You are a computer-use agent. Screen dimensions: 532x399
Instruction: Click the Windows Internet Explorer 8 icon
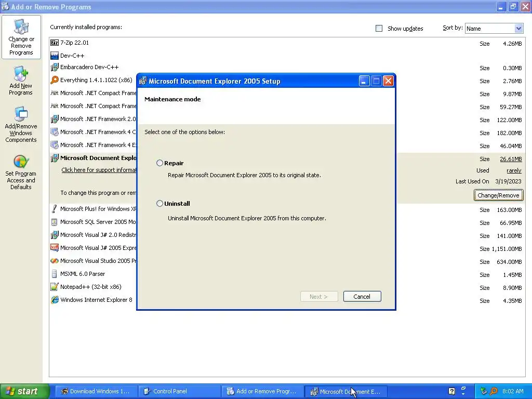(x=54, y=300)
